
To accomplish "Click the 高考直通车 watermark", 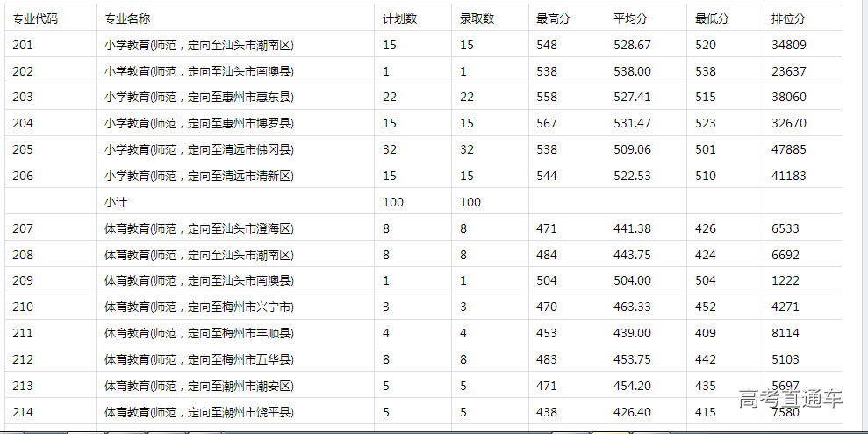I will point(790,399).
